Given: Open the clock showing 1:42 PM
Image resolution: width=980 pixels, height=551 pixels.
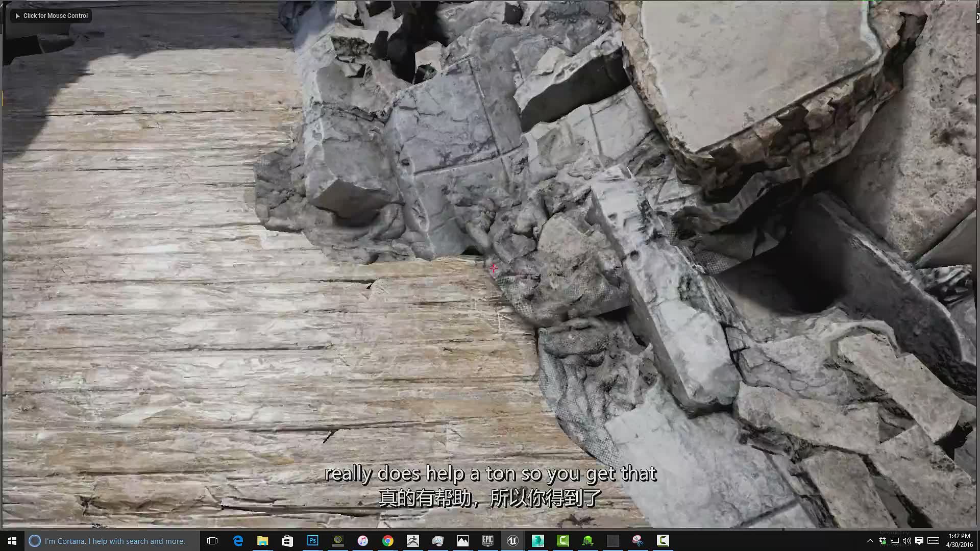Looking at the screenshot, I should pos(960,541).
